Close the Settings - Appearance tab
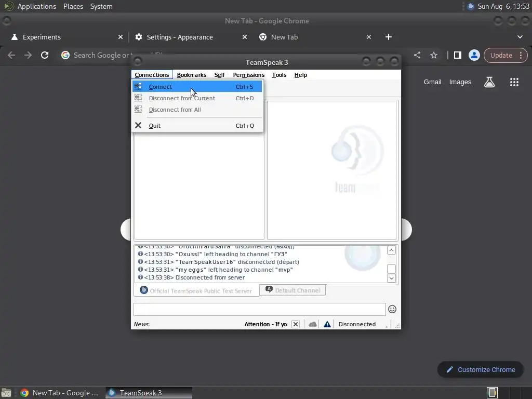 click(245, 37)
